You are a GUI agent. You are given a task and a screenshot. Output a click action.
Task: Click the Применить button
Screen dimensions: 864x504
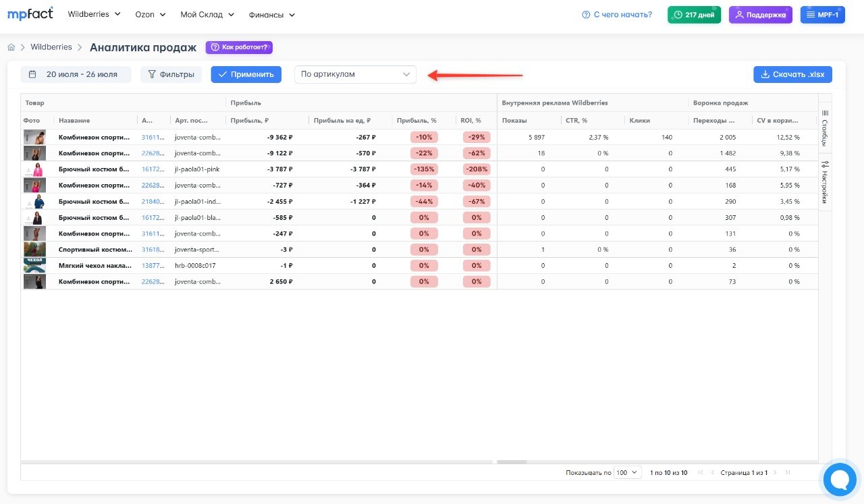[x=246, y=74]
